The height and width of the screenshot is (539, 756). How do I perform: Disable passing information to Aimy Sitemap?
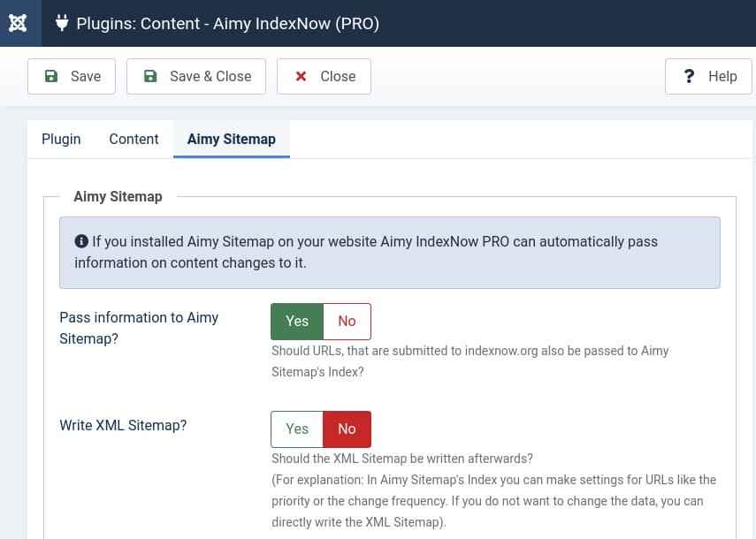(347, 321)
